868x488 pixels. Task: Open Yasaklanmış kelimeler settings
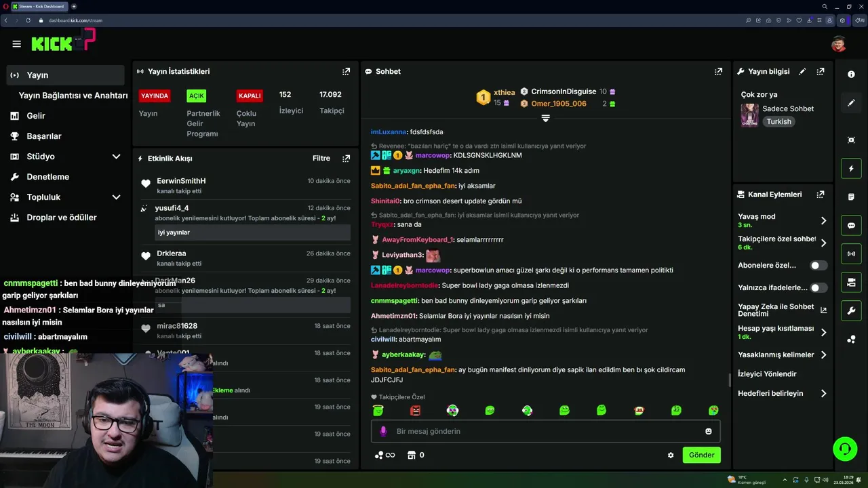tap(783, 354)
